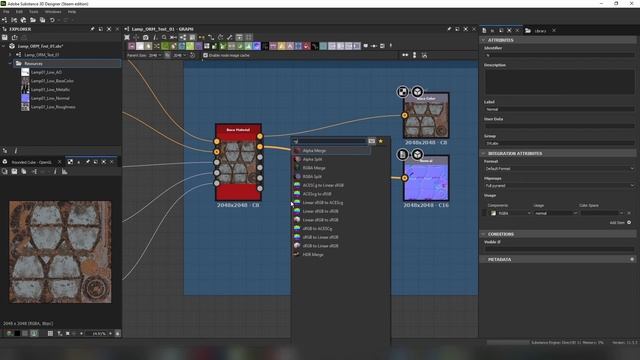The image size is (640, 360).
Task: Click the Group input field
Action: (559, 143)
